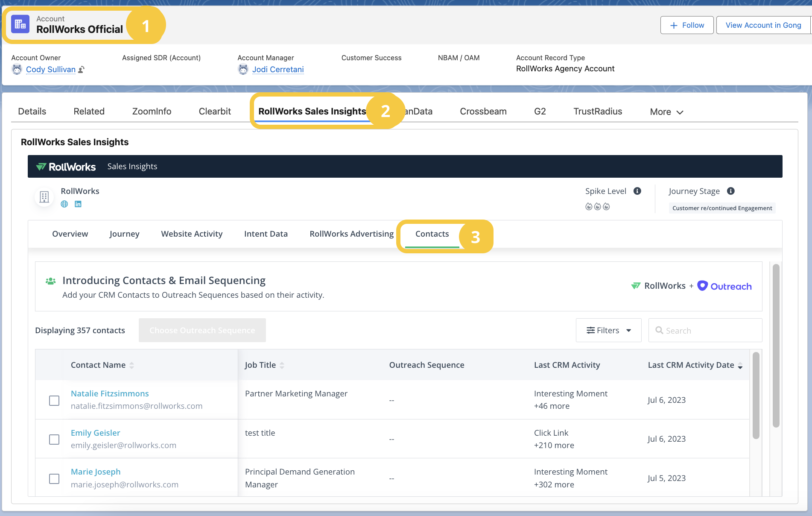The height and width of the screenshot is (516, 812).
Task: Open the Filters dropdown
Action: (608, 330)
